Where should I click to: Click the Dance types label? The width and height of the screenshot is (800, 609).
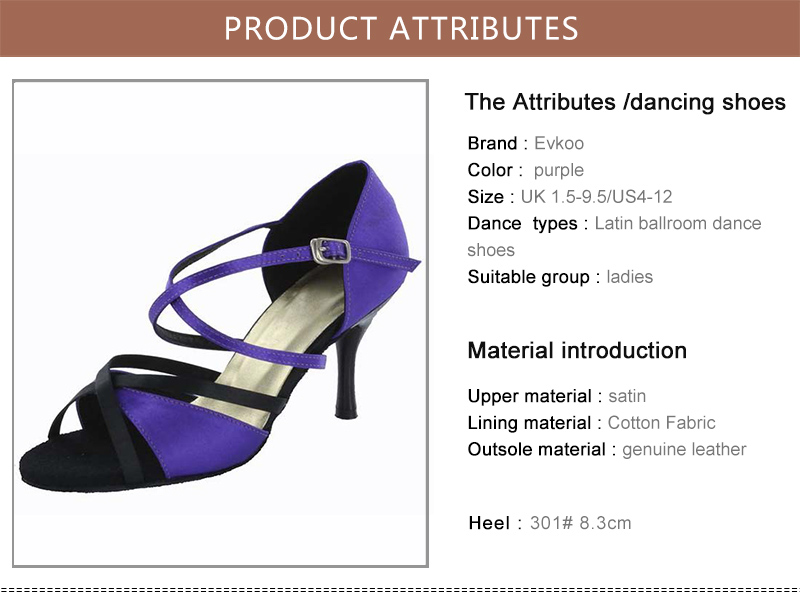(522, 224)
